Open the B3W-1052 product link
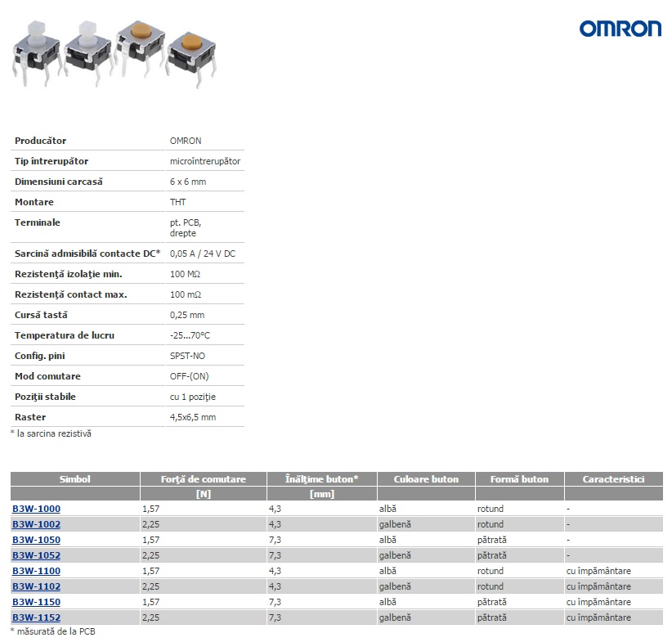 [x=37, y=555]
